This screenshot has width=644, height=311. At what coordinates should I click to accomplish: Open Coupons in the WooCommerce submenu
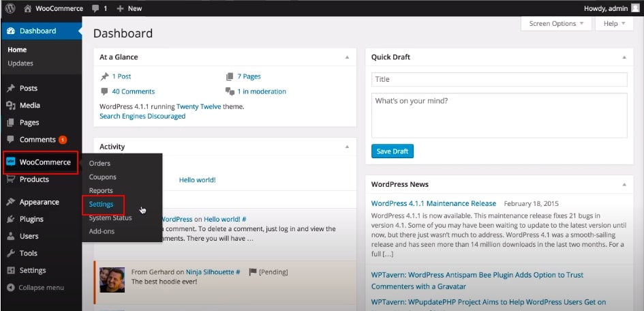tap(103, 177)
